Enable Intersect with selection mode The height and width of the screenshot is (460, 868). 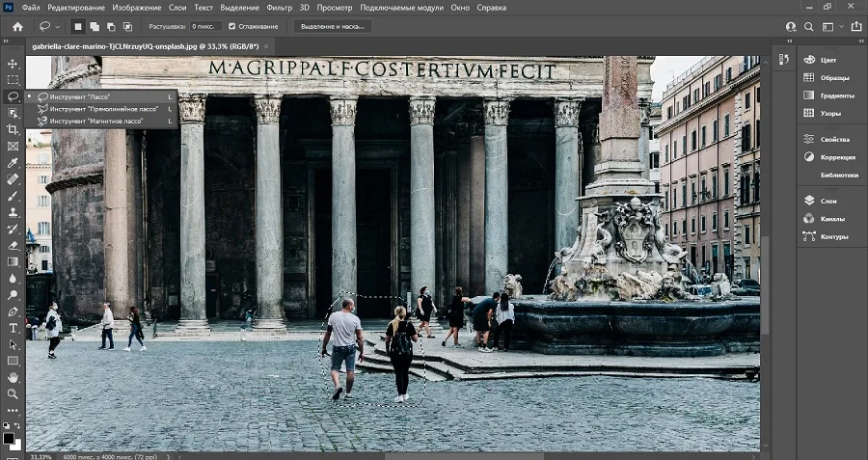tap(128, 27)
